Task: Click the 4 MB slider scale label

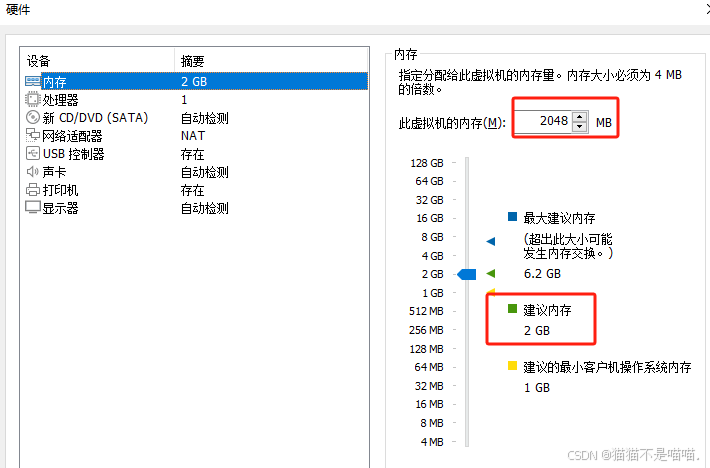Action: coord(432,442)
